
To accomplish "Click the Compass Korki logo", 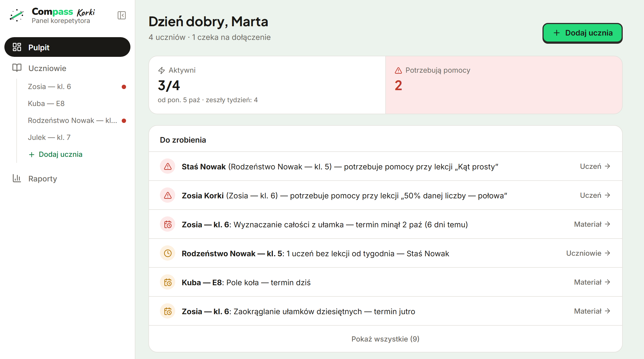I will [x=52, y=15].
